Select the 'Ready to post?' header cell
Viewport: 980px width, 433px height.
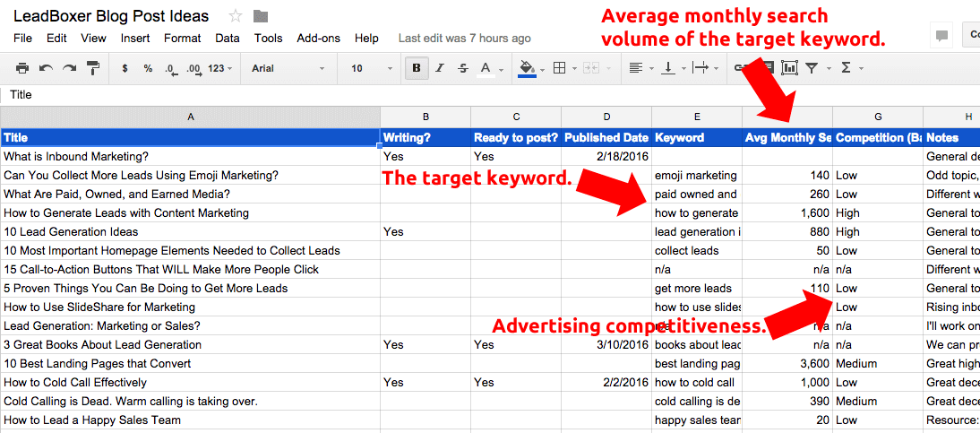click(x=516, y=138)
